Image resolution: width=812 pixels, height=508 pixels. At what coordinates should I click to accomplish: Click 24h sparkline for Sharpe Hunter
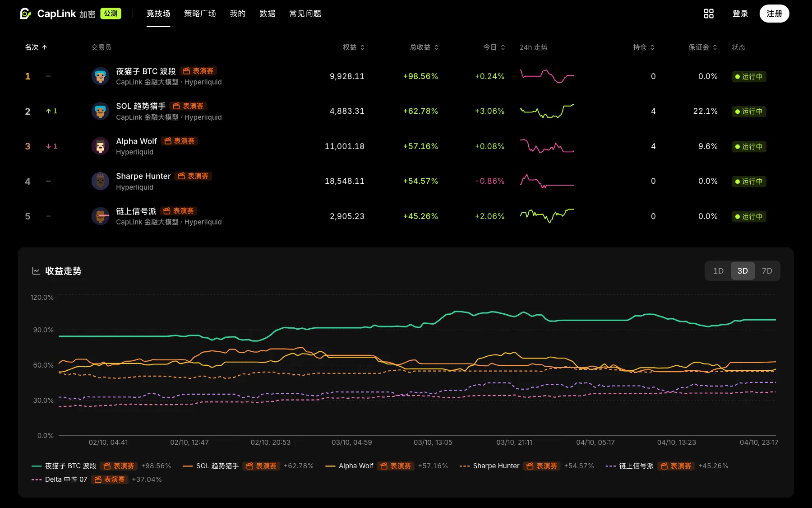pos(547,181)
